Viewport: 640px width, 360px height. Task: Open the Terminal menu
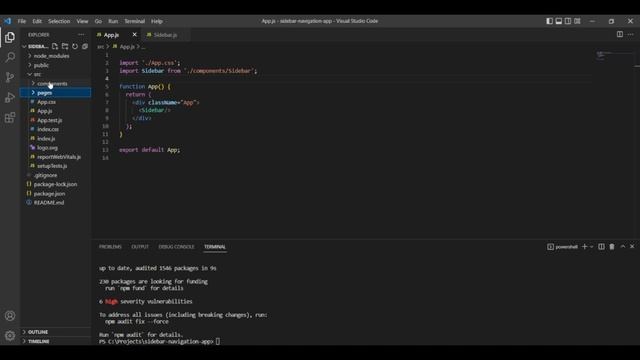[x=135, y=21]
